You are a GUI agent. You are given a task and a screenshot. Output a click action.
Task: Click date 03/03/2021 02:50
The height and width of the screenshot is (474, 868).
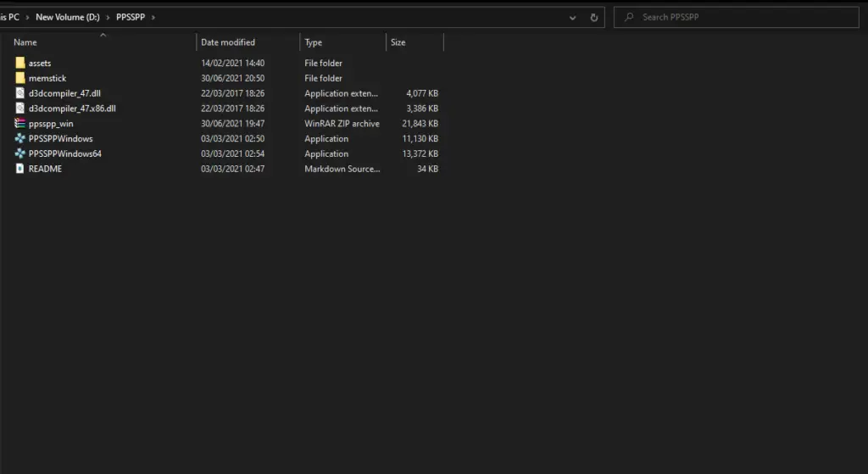tap(232, 138)
